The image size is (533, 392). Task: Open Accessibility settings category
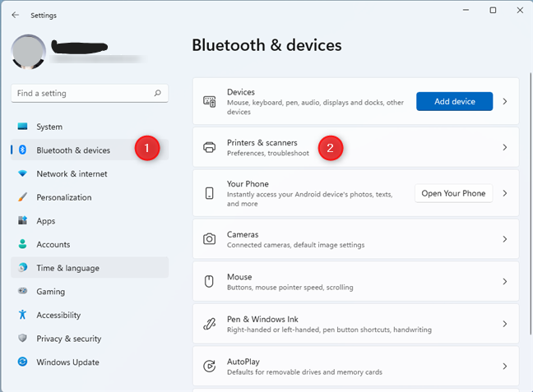click(90, 315)
